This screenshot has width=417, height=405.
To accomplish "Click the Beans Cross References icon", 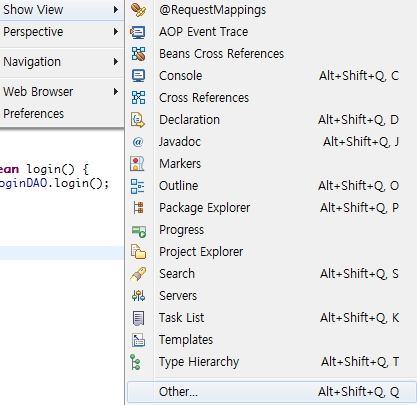I will [138, 54].
